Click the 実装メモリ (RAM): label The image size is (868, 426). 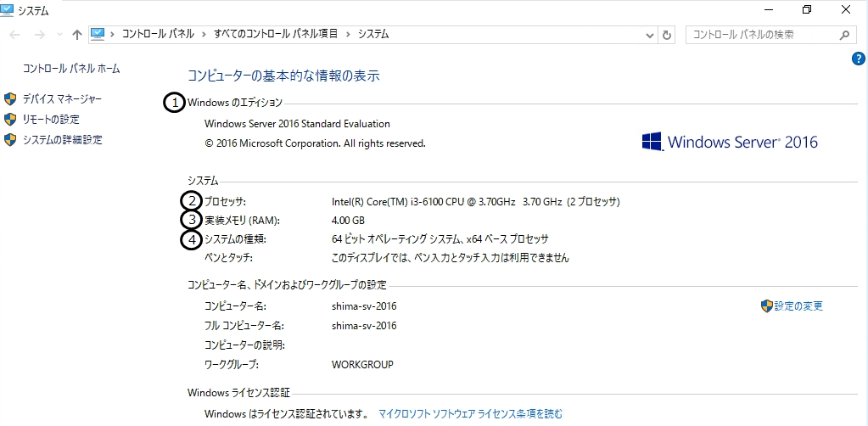[243, 221]
